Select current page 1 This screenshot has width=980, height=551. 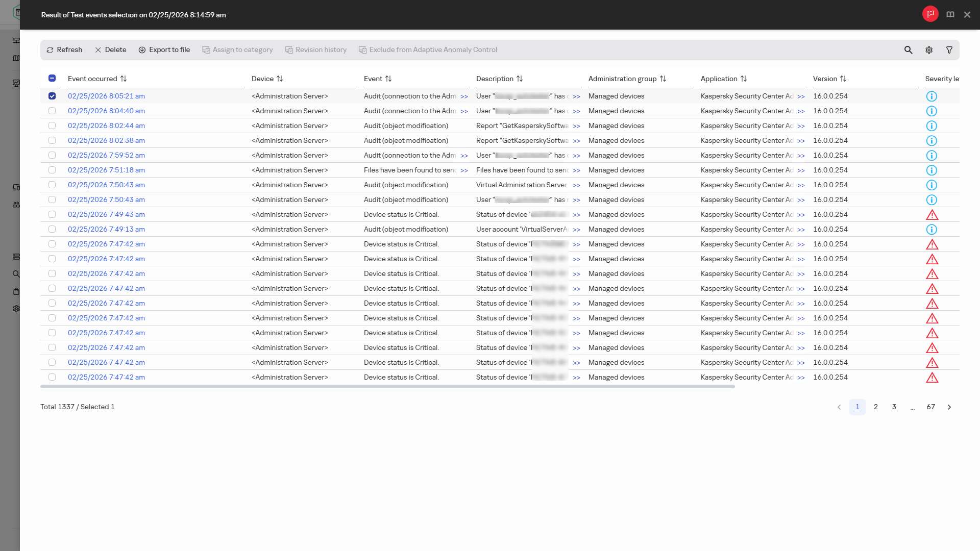pos(857,407)
